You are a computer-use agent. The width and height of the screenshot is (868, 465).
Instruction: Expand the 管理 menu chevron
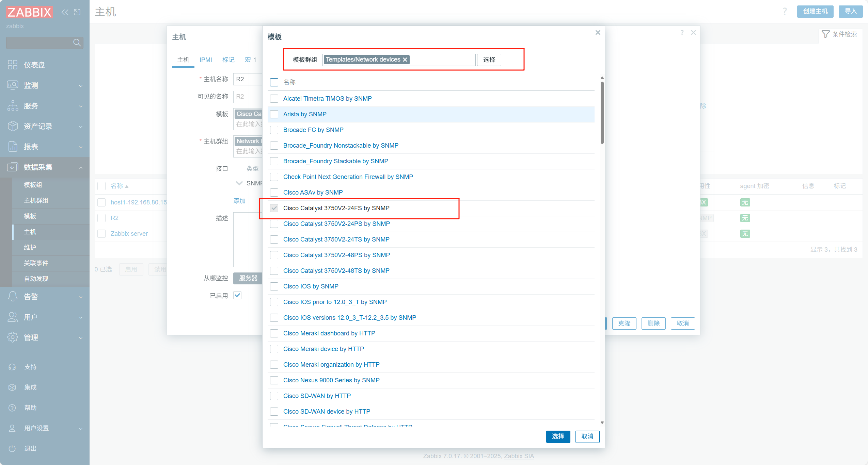(81, 338)
